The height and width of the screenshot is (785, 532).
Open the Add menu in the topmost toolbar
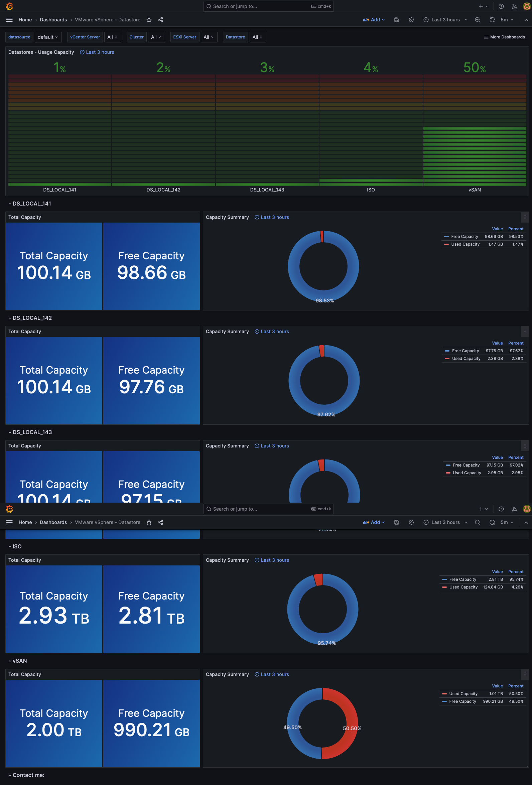pyautogui.click(x=374, y=20)
